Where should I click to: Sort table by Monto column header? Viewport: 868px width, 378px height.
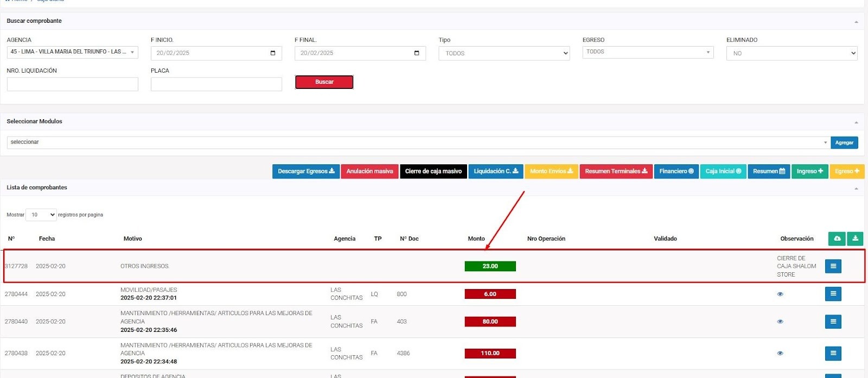click(476, 239)
